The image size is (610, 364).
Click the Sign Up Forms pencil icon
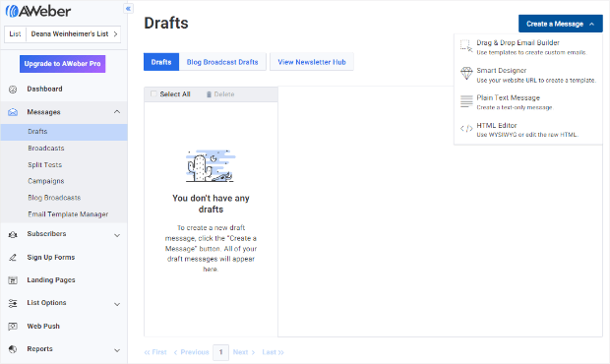pos(13,258)
